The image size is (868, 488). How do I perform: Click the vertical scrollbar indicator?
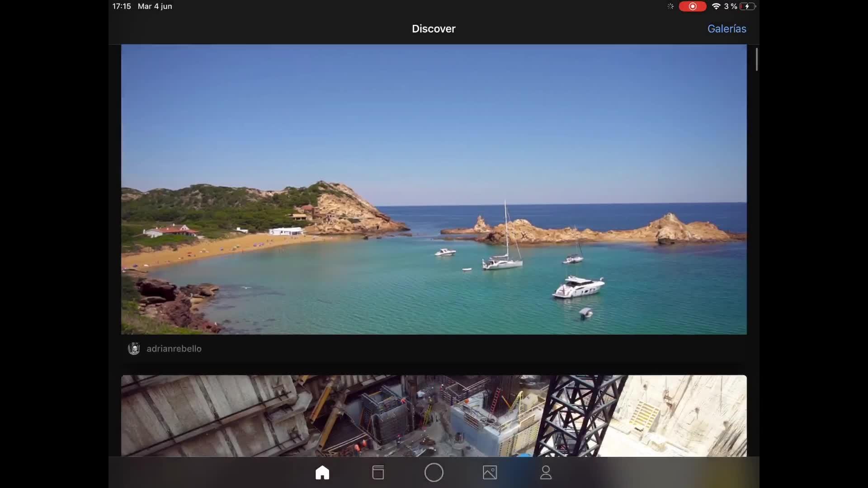756,59
